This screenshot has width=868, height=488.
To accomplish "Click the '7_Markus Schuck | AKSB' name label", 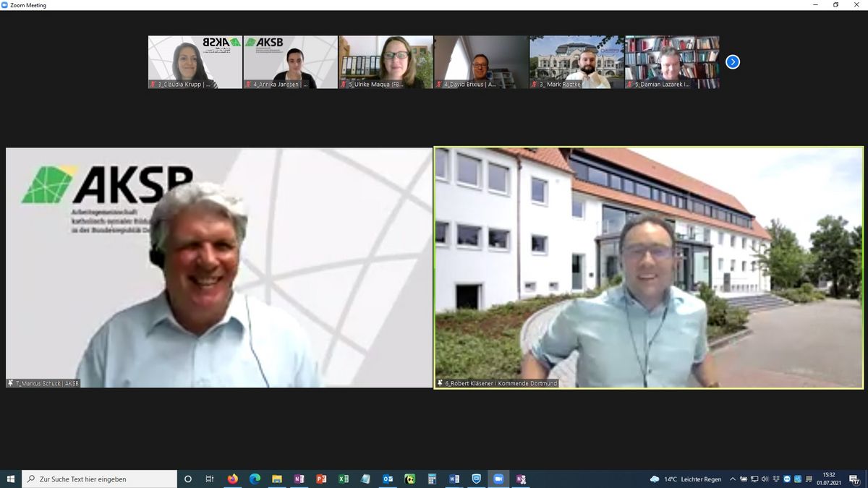I will click(47, 383).
